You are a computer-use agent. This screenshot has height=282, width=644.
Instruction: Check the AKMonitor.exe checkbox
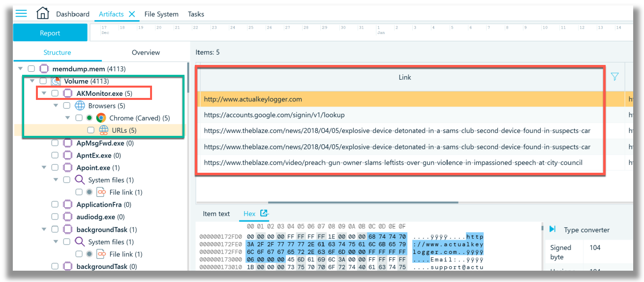55,94
